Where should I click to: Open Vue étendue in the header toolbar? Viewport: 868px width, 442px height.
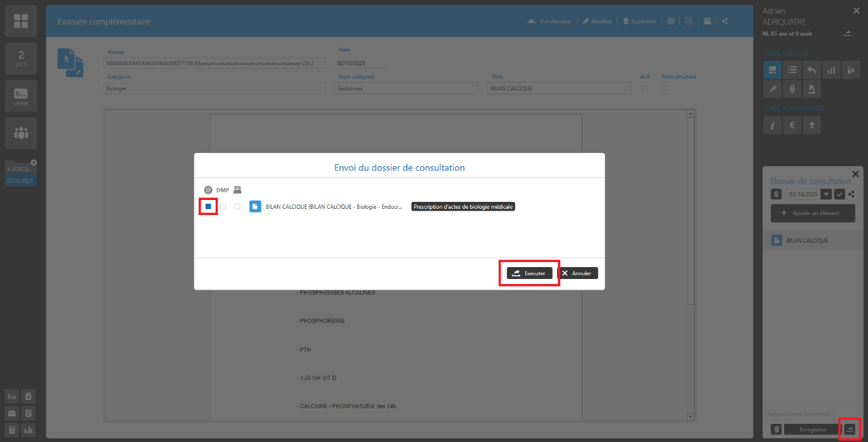point(549,21)
